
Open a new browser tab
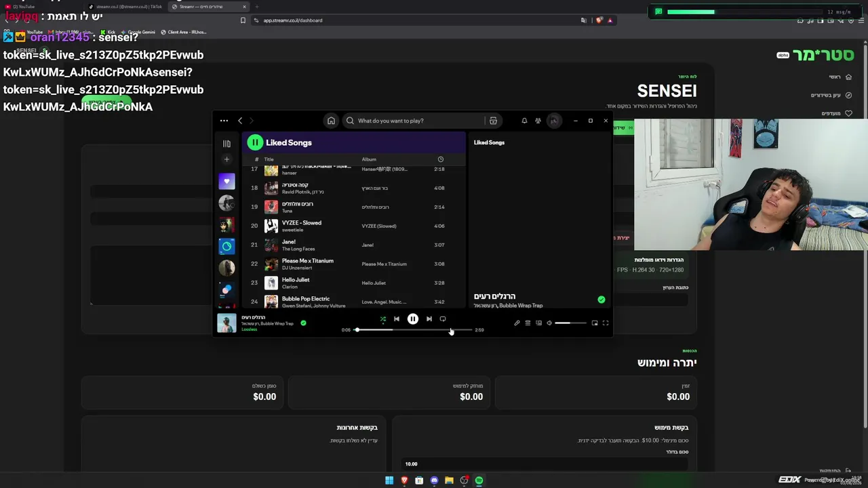pyautogui.click(x=256, y=7)
